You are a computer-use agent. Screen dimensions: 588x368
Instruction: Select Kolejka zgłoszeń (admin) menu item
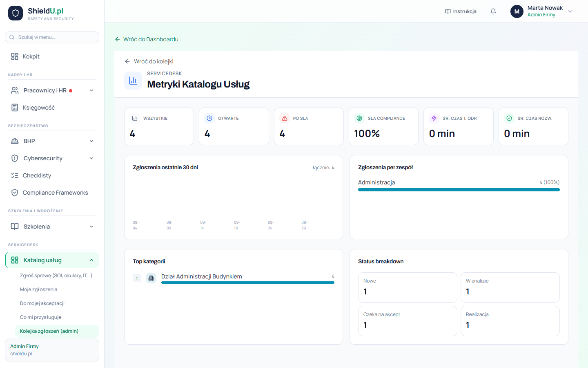57,331
